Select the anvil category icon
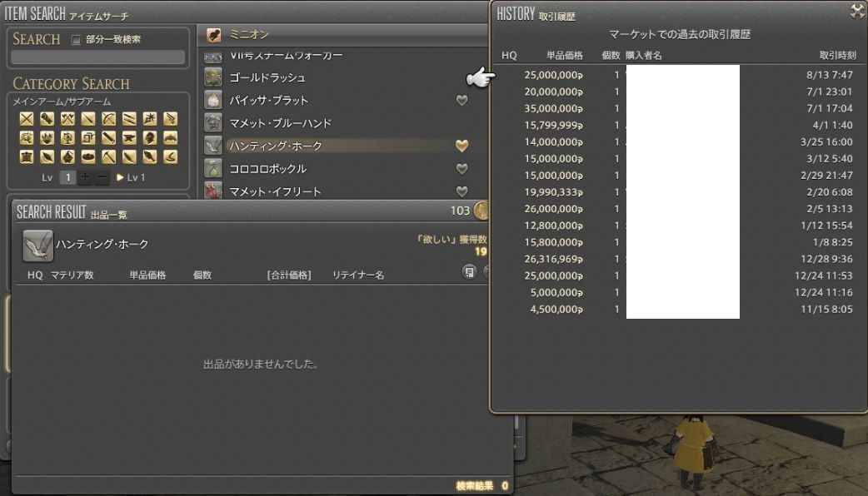This screenshot has width=868, height=496. tap(129, 137)
